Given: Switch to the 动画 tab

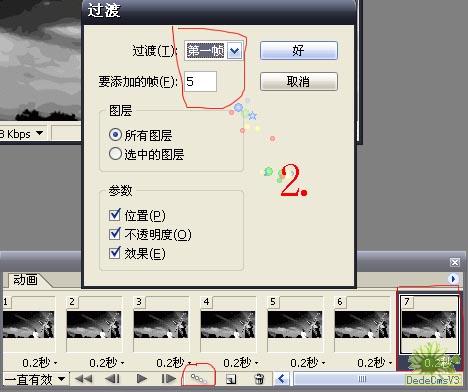Looking at the screenshot, I should pos(25,280).
